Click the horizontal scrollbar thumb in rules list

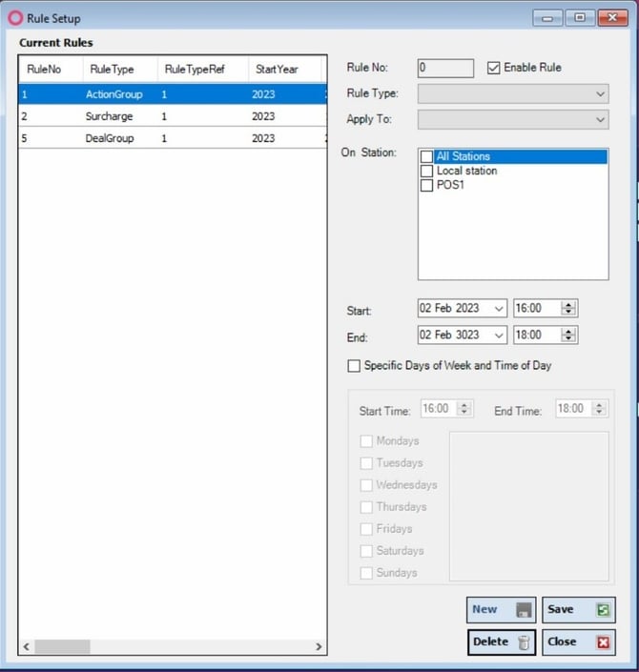click(x=63, y=646)
